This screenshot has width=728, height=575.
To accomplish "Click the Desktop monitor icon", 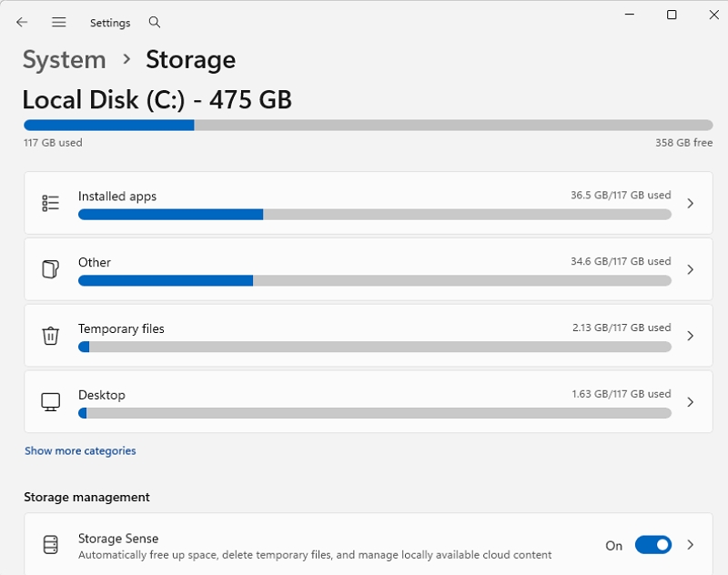I will tap(51, 402).
